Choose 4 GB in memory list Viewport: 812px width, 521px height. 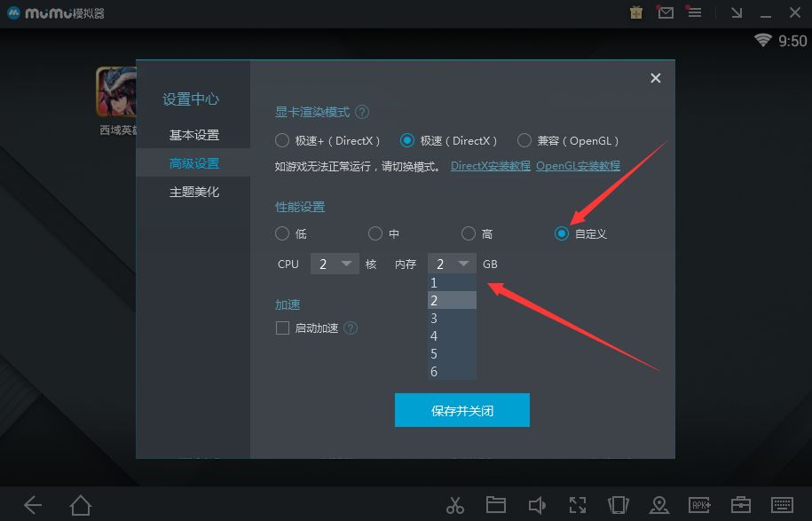(452, 335)
